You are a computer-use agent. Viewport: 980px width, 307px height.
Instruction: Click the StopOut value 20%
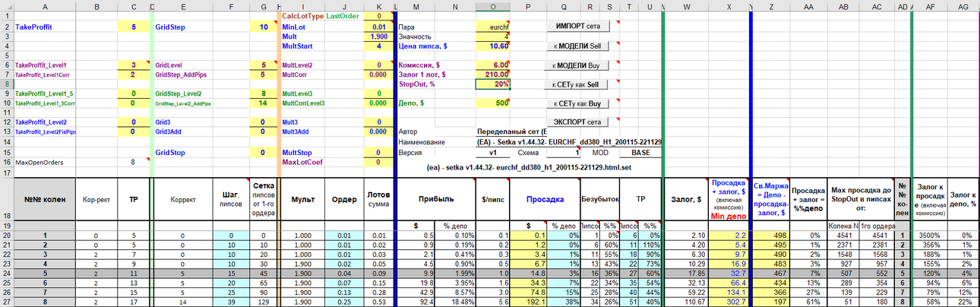(493, 84)
